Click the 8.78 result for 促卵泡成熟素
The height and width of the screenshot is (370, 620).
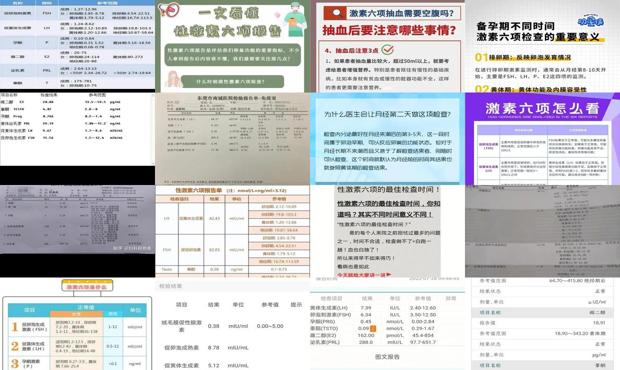pyautogui.click(x=214, y=347)
